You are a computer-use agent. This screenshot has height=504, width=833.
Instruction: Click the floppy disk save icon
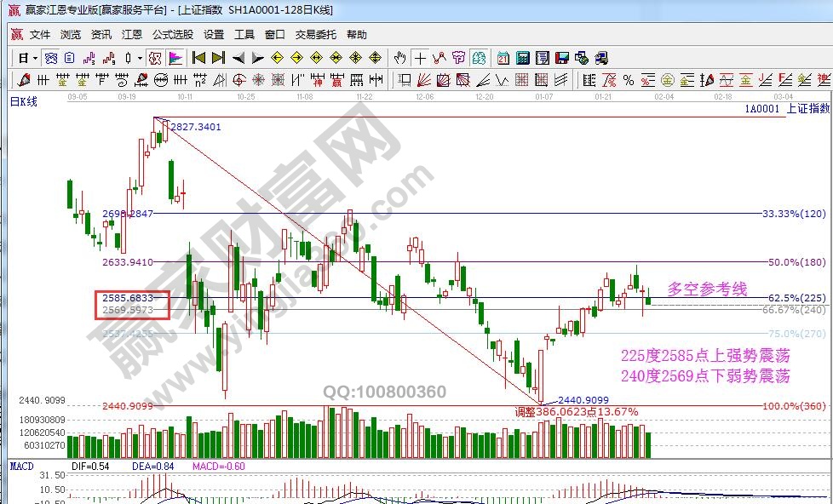click(561, 58)
